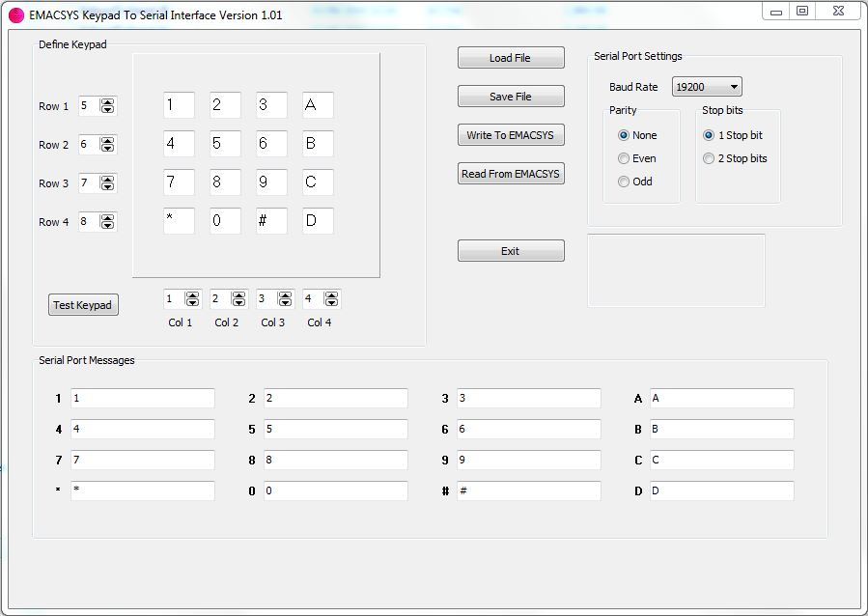Screen dimensions: 868x616
Task: Click Read From EMACSYS button
Action: click(x=510, y=174)
